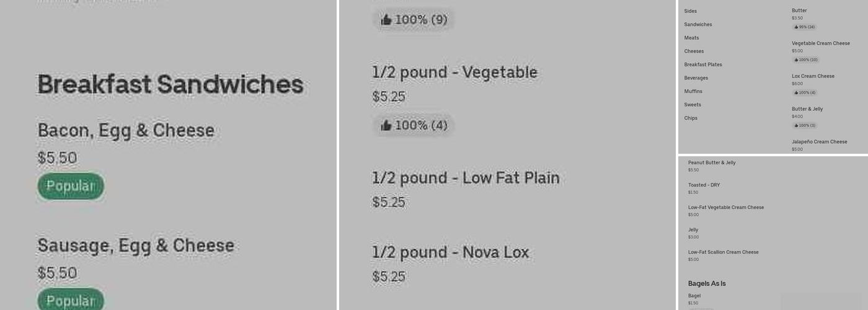This screenshot has height=310, width=868.
Task: Click the thumbs-up rating under 1/2 pound Vegetable
Action: pos(414,125)
